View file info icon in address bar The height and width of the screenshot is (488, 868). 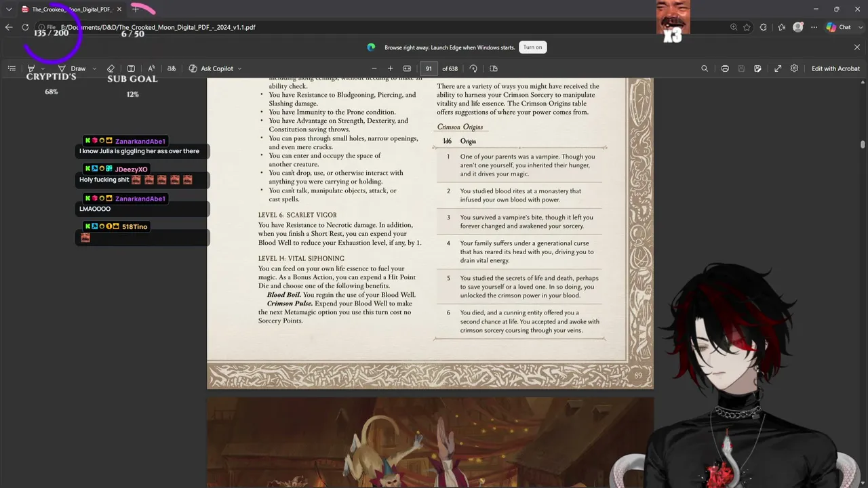(x=47, y=27)
